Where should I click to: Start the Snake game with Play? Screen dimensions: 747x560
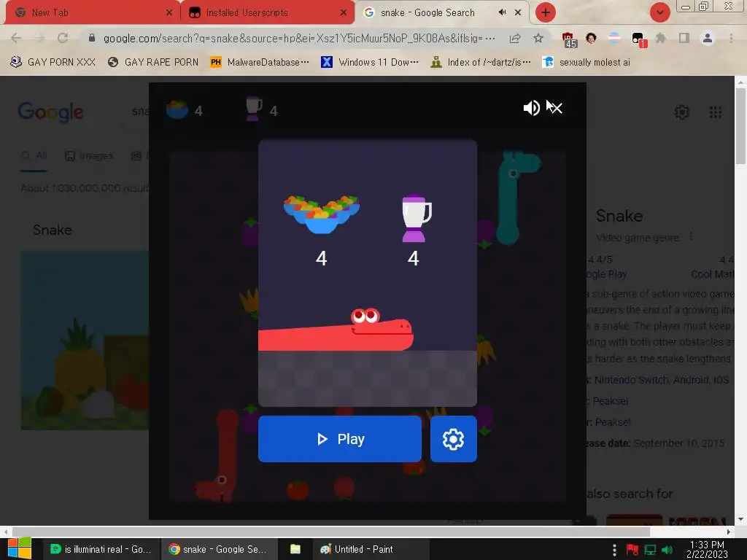pos(340,438)
